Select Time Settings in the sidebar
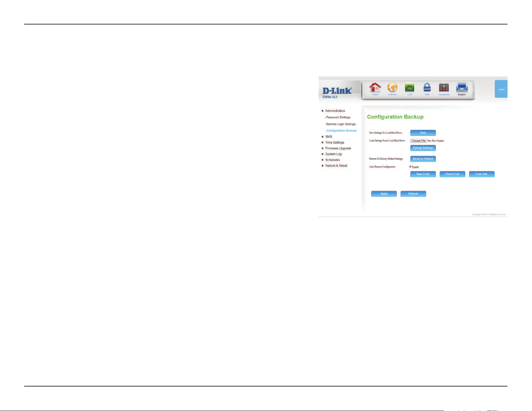This screenshot has height=411, width=532. tap(335, 143)
